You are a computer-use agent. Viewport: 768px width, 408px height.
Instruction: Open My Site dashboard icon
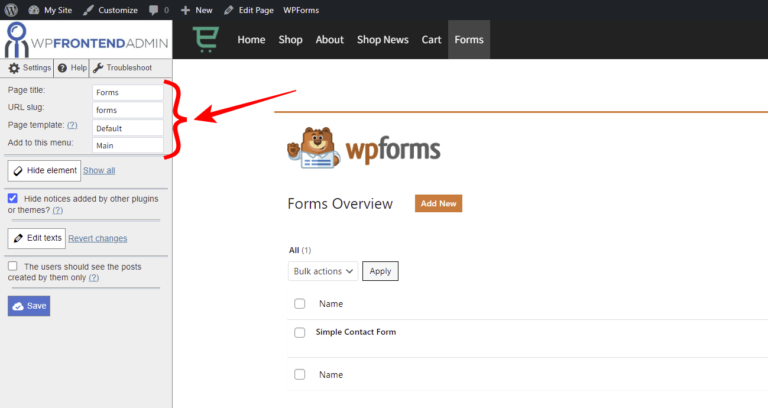point(34,10)
